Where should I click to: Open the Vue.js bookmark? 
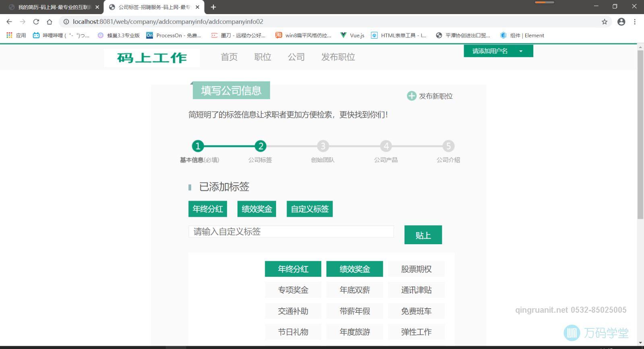tap(352, 35)
